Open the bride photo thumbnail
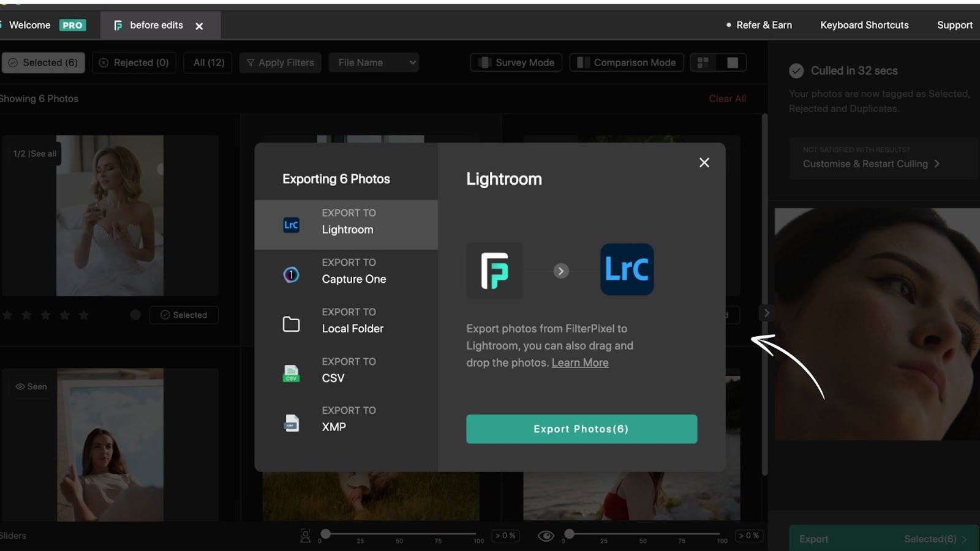 110,216
